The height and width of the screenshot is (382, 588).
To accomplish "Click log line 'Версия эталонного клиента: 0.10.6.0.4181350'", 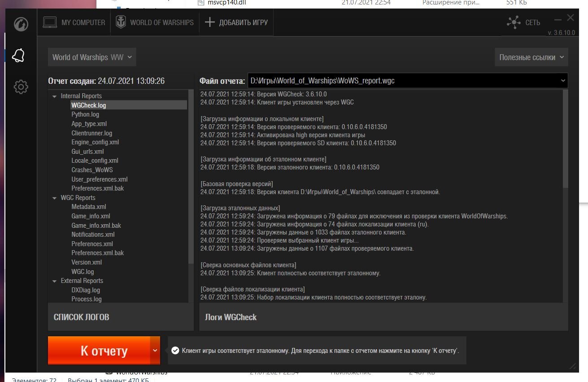I will click(x=290, y=167).
